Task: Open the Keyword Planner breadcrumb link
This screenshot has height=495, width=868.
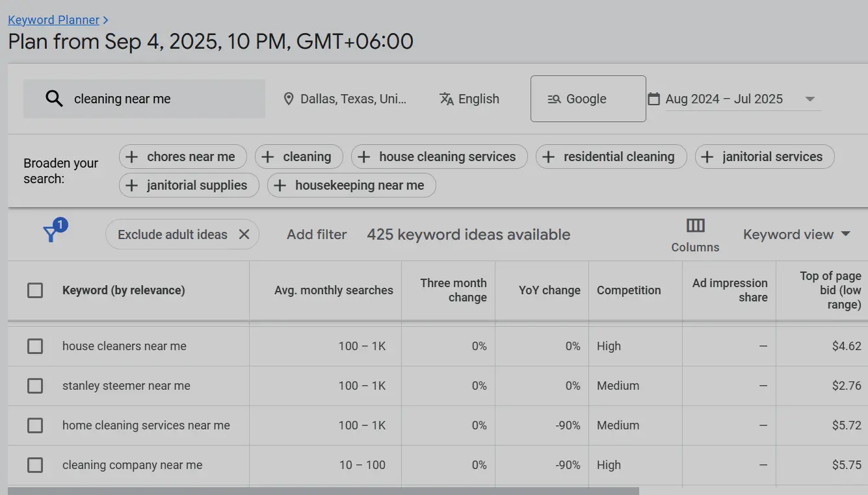Action: pyautogui.click(x=53, y=20)
